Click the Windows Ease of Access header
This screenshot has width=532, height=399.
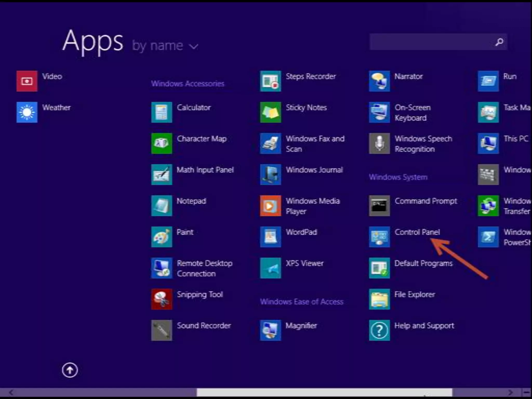click(x=302, y=302)
